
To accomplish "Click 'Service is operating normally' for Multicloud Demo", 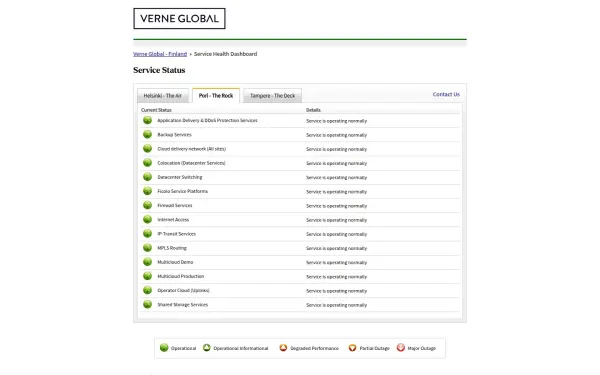I will click(336, 262).
